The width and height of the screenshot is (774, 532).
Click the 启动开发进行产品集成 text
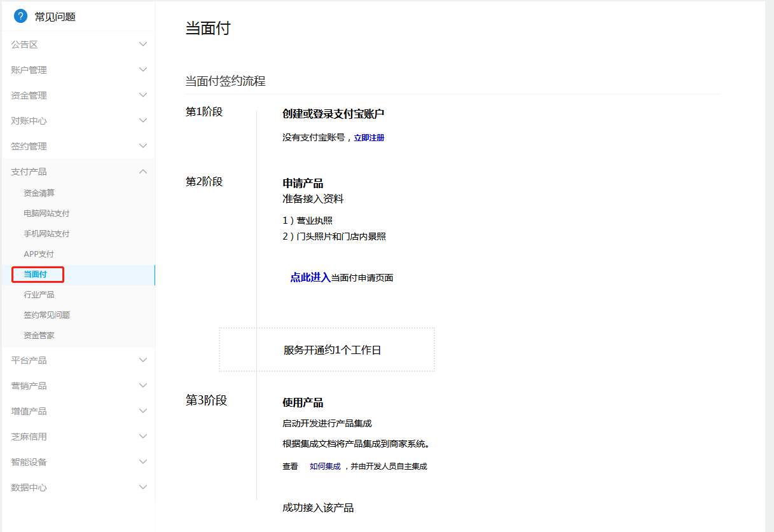pos(327,423)
